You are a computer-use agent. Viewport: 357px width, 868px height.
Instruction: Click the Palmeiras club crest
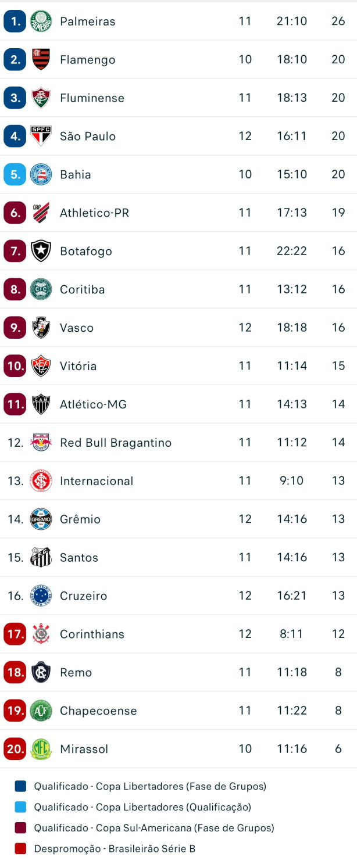[41, 21]
